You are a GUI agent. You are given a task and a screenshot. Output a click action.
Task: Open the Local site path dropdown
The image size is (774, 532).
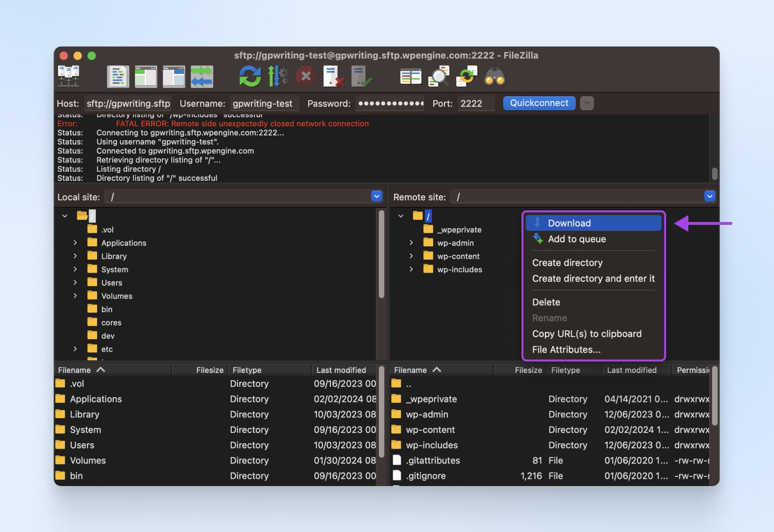pyautogui.click(x=376, y=196)
